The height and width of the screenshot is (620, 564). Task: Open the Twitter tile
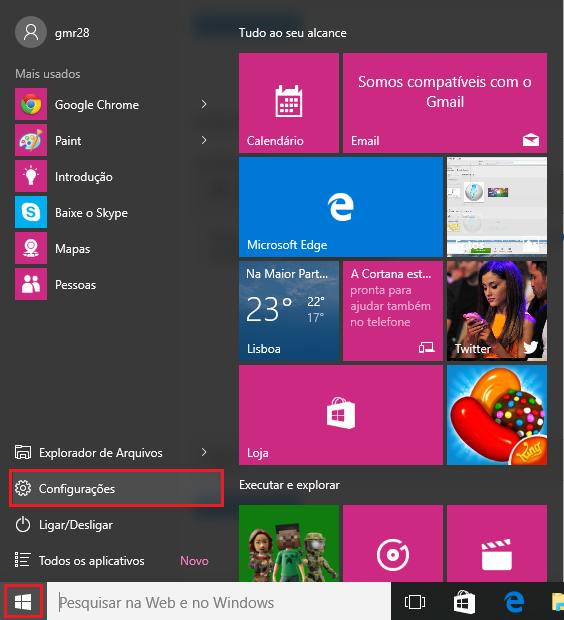[497, 311]
